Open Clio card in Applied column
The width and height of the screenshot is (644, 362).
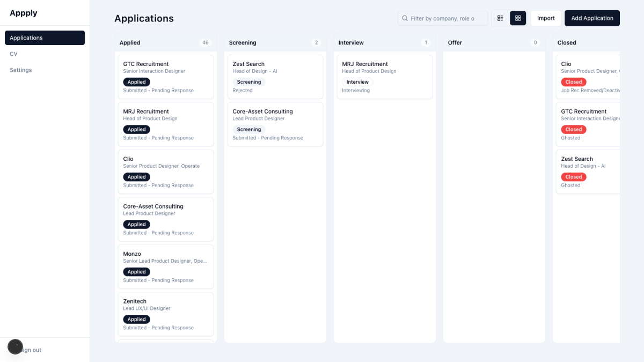[166, 172]
